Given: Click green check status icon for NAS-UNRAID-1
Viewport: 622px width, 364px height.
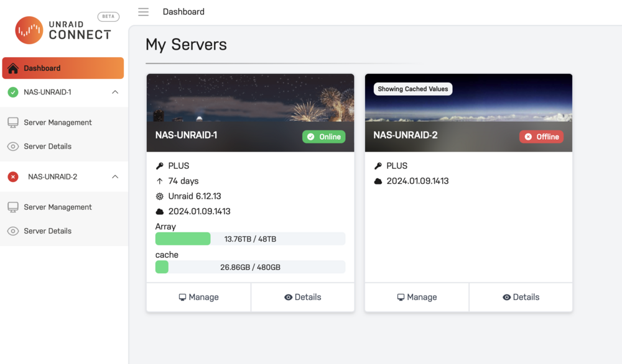Looking at the screenshot, I should [x=13, y=93].
